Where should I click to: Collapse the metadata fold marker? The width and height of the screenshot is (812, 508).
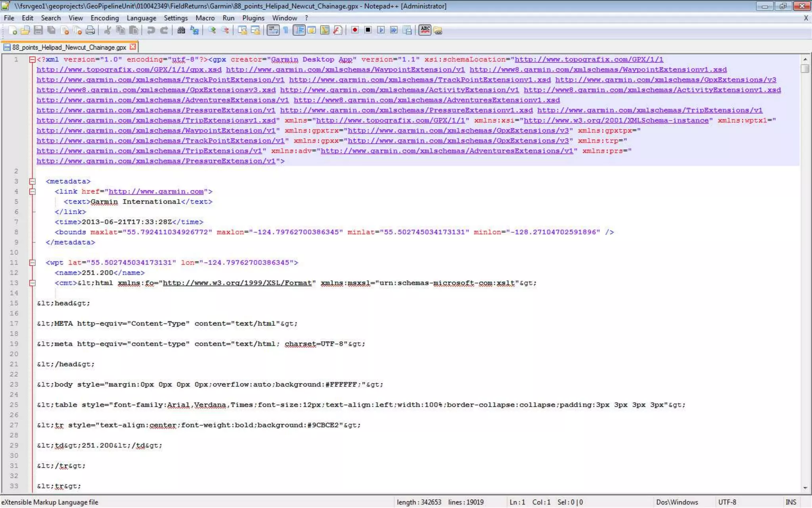coord(33,181)
